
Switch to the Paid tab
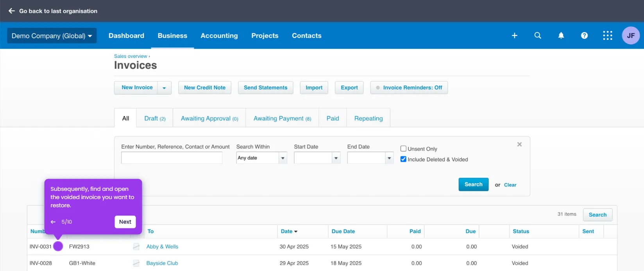click(333, 118)
